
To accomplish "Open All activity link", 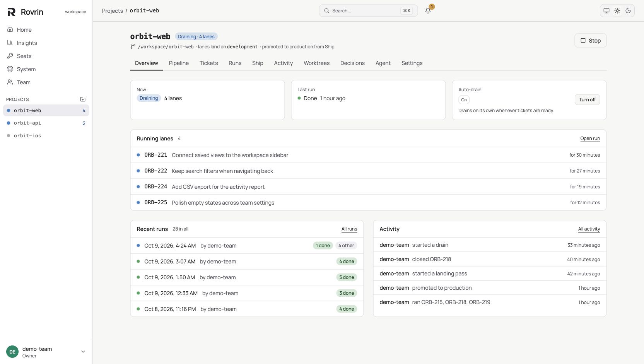I will (589, 229).
